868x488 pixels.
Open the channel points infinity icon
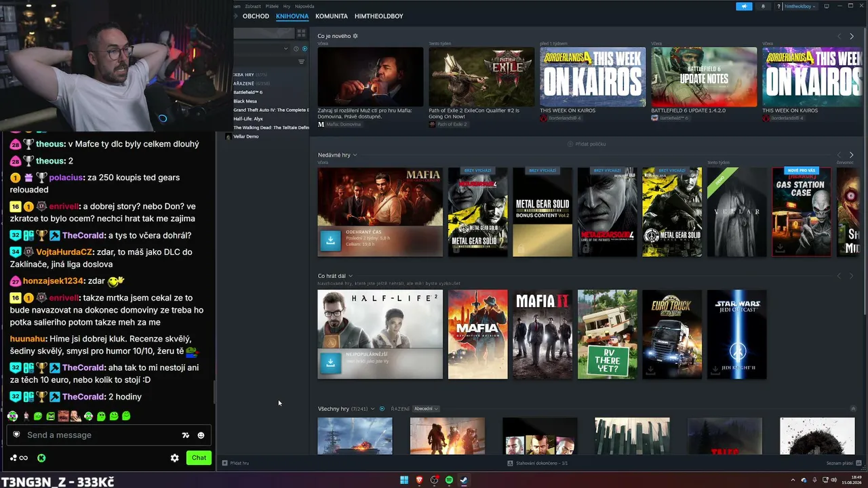click(19, 458)
